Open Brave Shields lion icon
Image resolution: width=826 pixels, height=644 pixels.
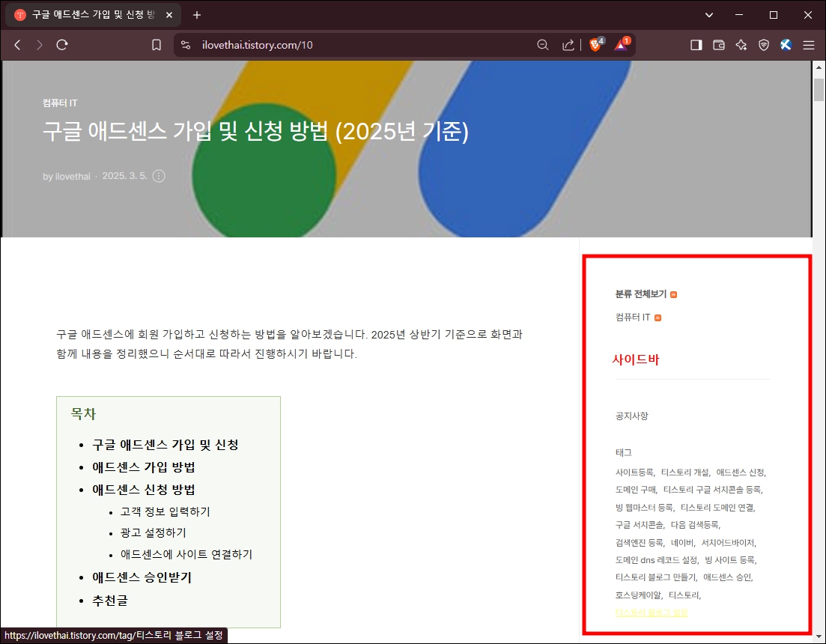coord(596,44)
